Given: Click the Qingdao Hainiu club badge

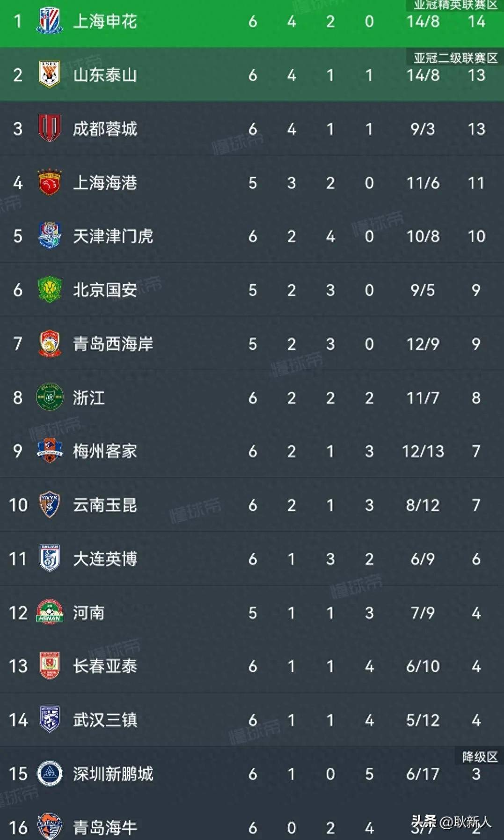Looking at the screenshot, I should [50, 826].
